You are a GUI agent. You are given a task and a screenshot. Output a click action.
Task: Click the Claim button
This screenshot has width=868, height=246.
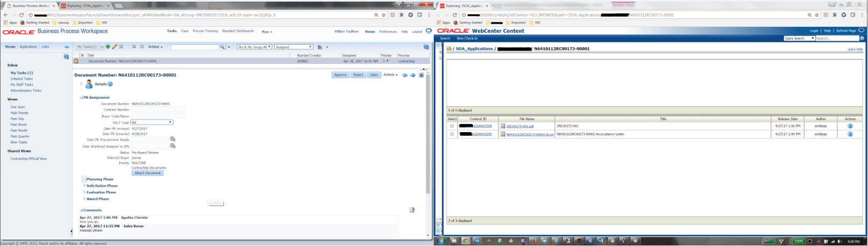click(x=374, y=75)
